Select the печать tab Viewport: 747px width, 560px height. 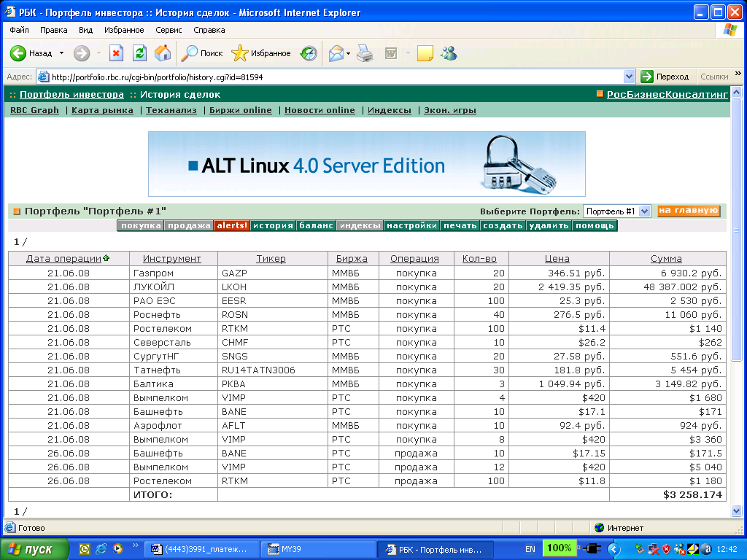460,226
